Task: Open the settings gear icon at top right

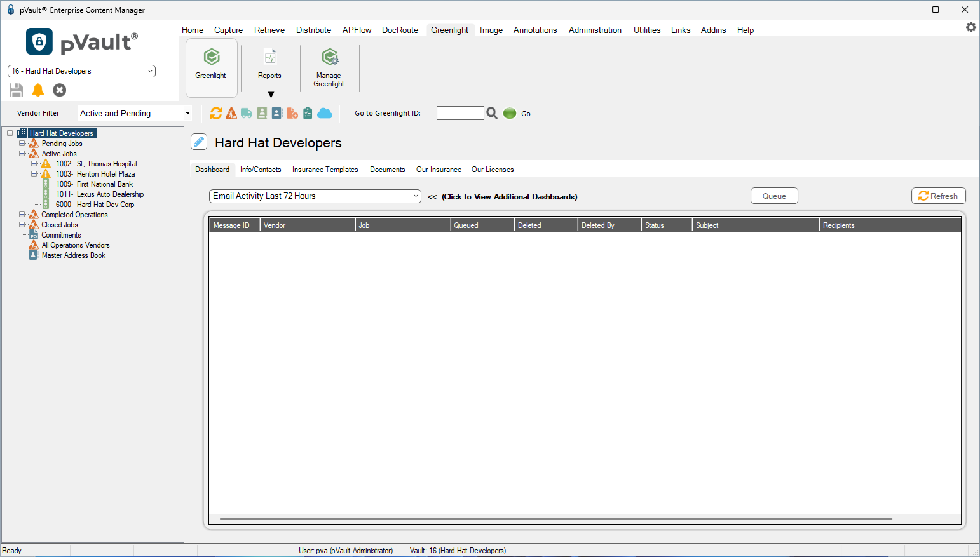Action: (971, 27)
